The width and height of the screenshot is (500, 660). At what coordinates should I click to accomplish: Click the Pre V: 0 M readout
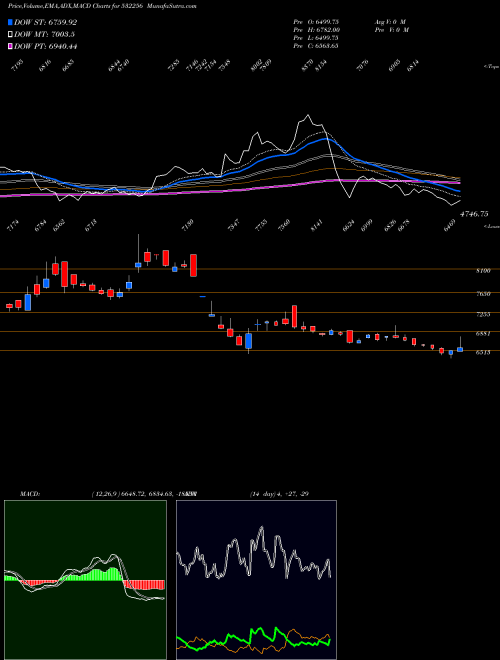tap(392, 29)
